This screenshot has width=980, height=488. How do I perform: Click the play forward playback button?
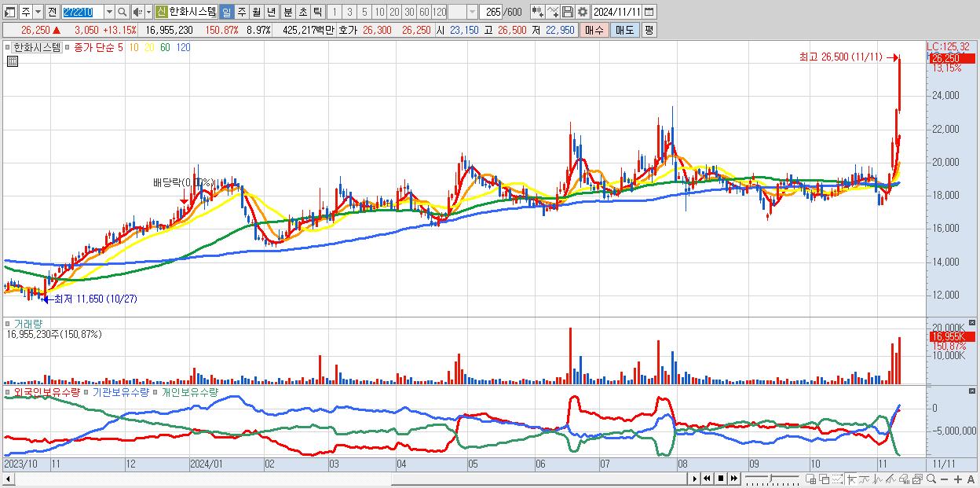[x=695, y=479]
